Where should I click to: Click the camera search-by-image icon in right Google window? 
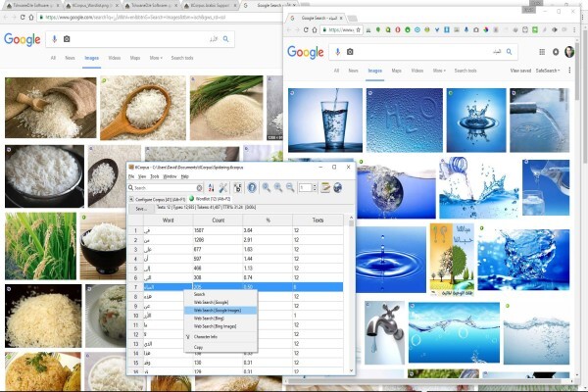(350, 52)
